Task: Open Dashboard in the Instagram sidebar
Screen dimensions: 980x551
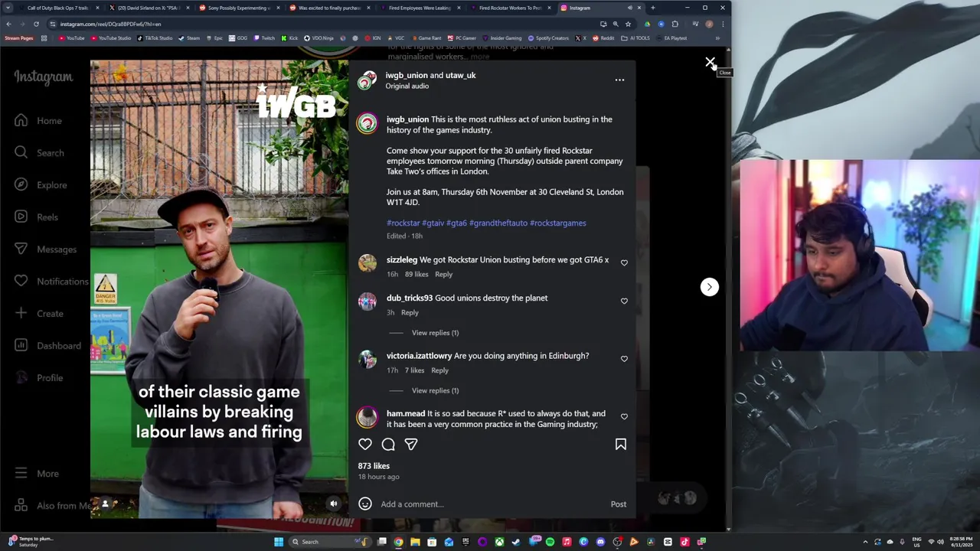Action: coord(47,346)
